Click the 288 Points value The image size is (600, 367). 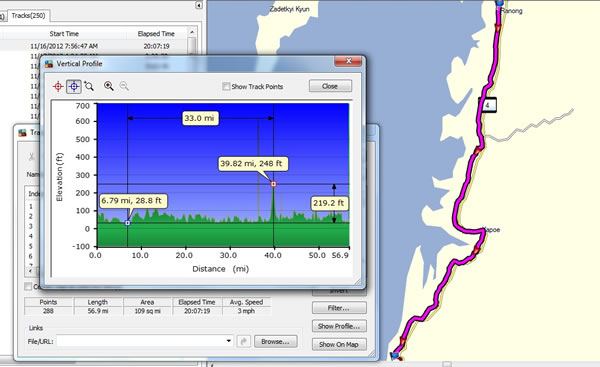pos(48,311)
